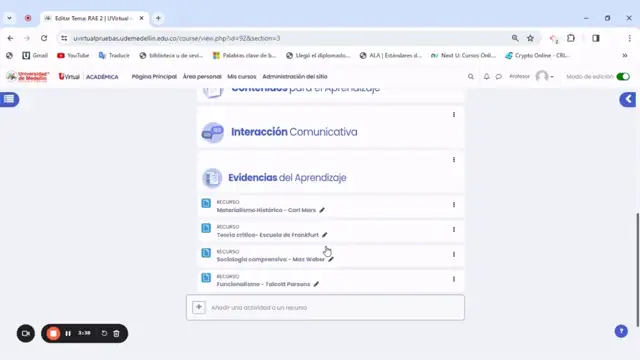Open Teoría crítica - Escuela de Frankfurt resource
This screenshot has width=640, height=360.
(x=267, y=235)
